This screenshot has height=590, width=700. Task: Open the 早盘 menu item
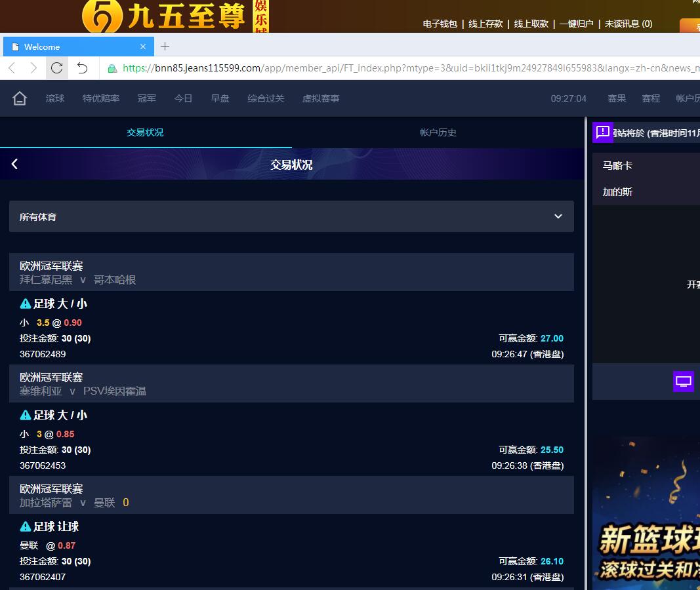pos(220,98)
